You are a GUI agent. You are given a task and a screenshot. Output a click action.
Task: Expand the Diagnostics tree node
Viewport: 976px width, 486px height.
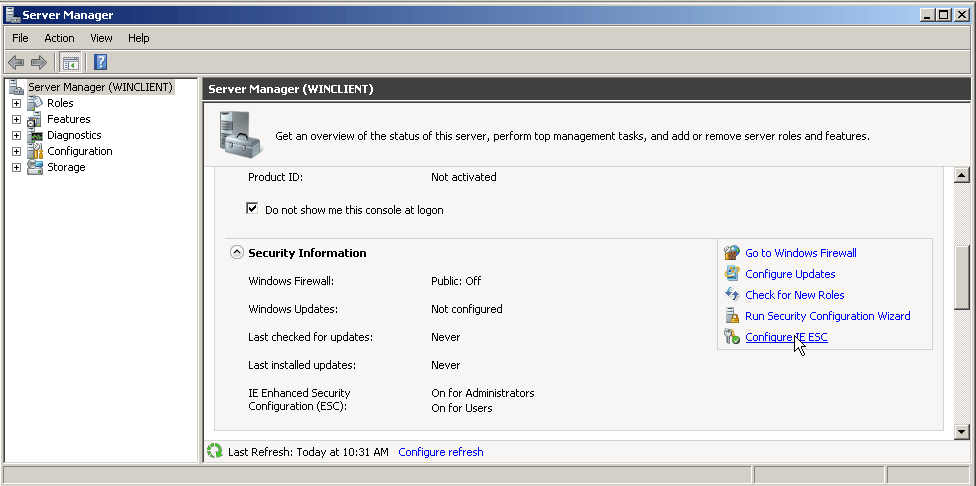pos(16,135)
